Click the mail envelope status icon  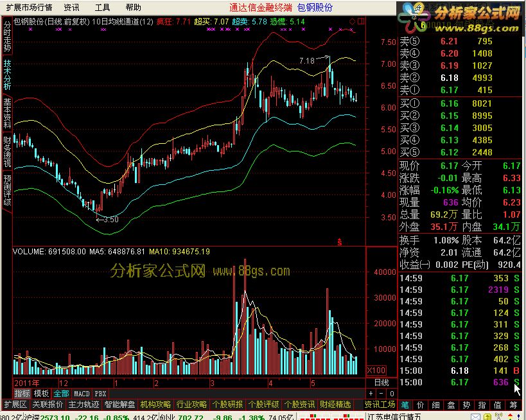click(476, 417)
